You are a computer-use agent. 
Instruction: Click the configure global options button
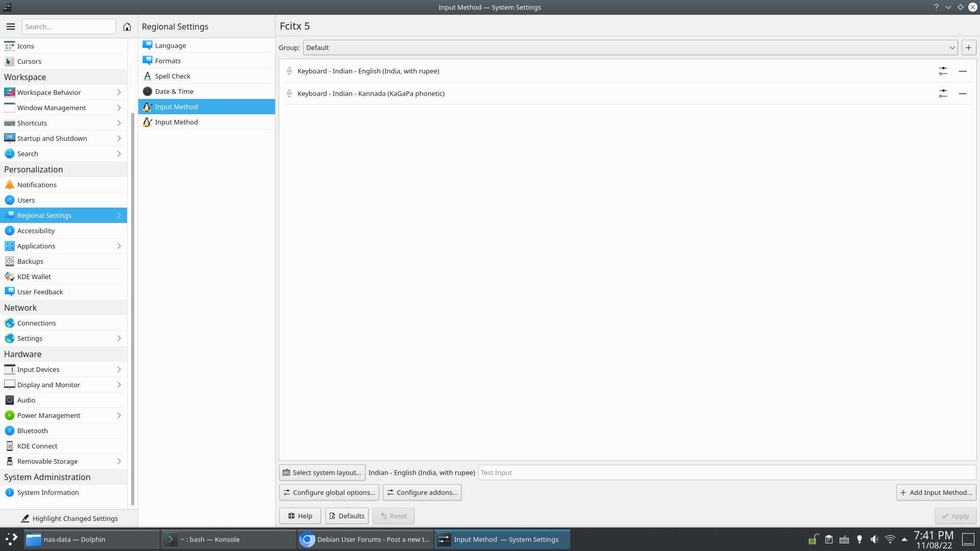[x=329, y=492]
